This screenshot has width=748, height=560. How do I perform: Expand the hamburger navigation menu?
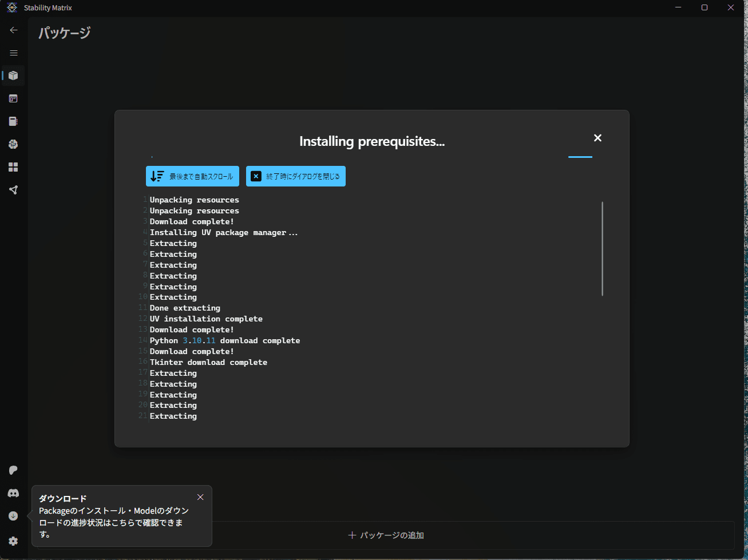click(14, 53)
